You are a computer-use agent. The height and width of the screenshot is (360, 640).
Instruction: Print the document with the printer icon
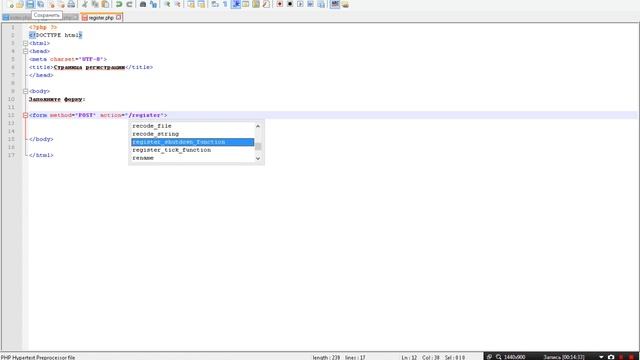coord(71,4)
